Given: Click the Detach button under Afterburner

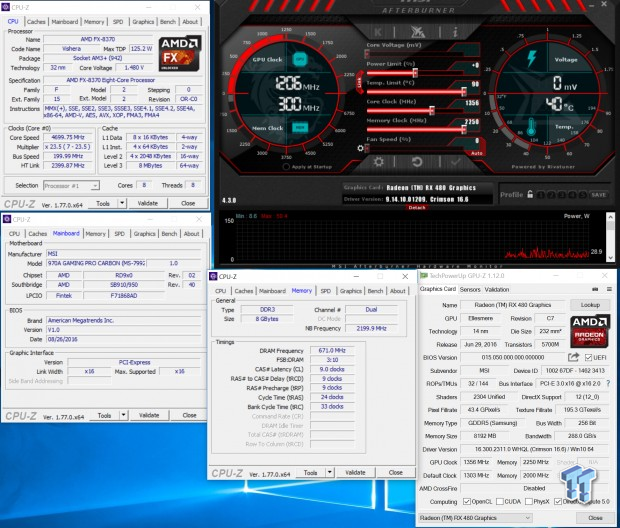Looking at the screenshot, I should 417,207.
